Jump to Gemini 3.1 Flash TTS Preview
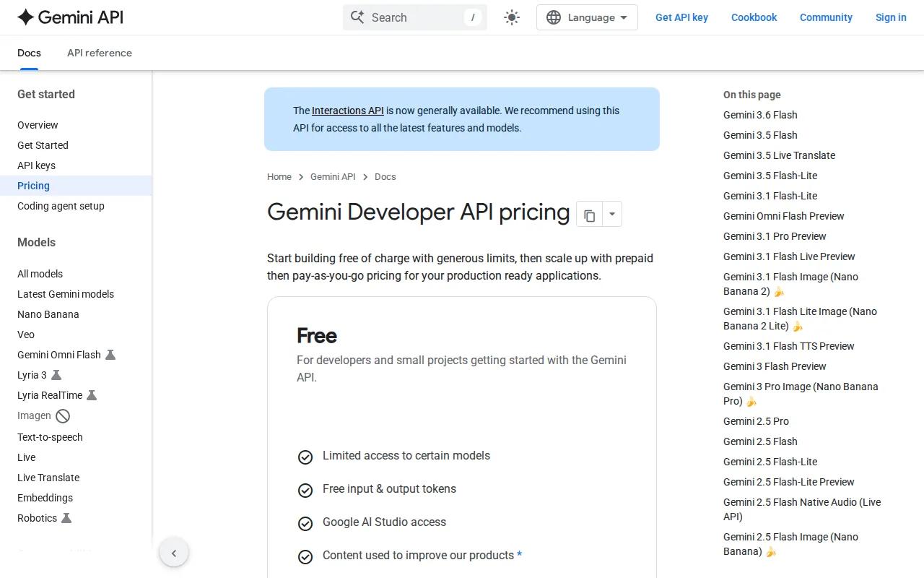 coord(788,346)
